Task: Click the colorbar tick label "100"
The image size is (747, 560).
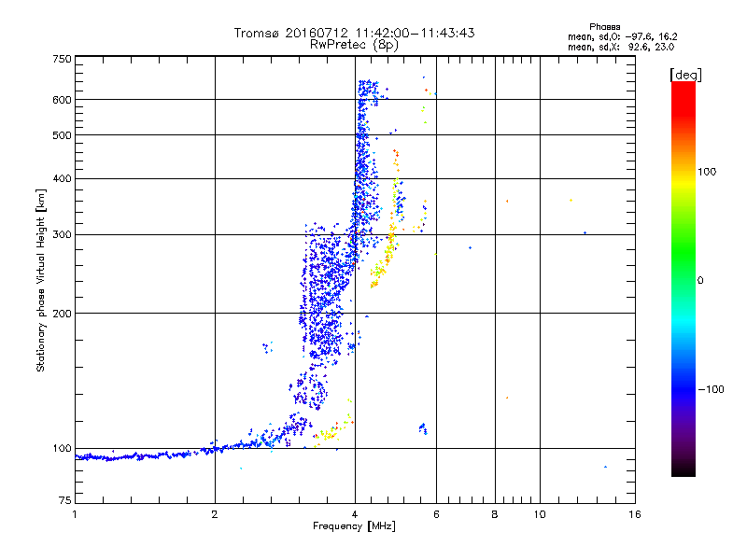Action: [707, 172]
